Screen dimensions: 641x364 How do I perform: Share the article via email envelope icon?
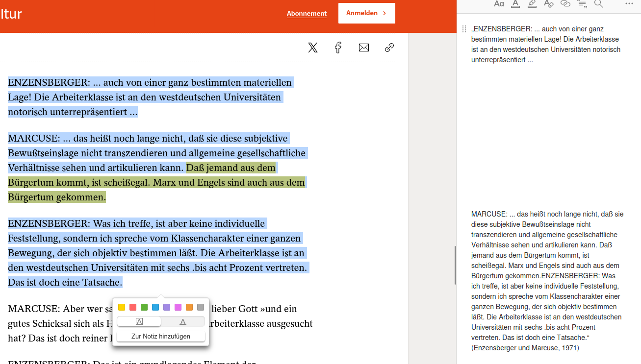tap(364, 48)
